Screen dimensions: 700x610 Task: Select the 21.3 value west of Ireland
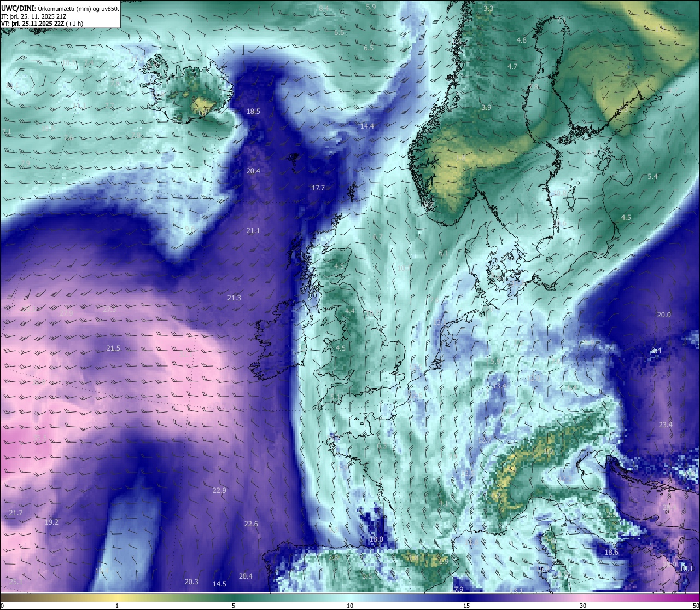click(234, 298)
